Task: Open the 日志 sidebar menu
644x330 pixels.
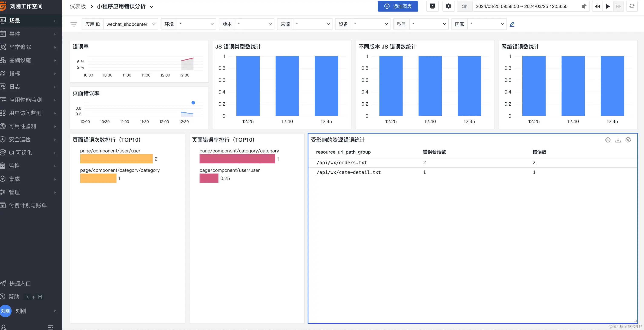Action: [x=14, y=87]
